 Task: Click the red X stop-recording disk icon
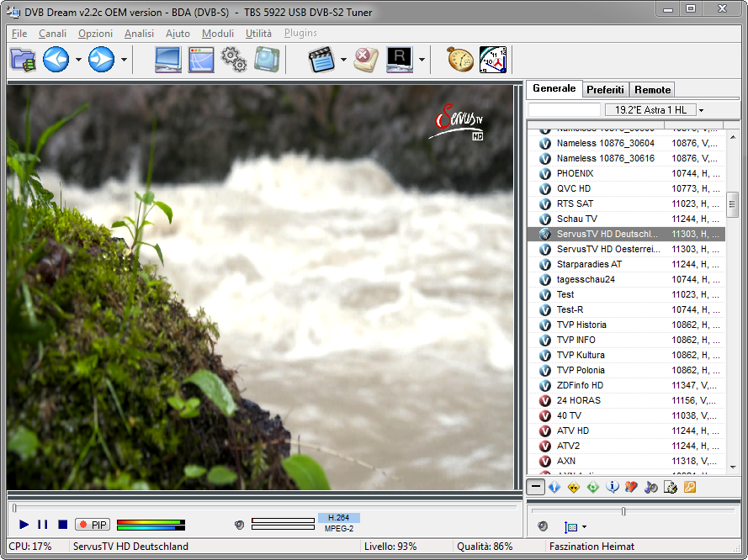[366, 60]
